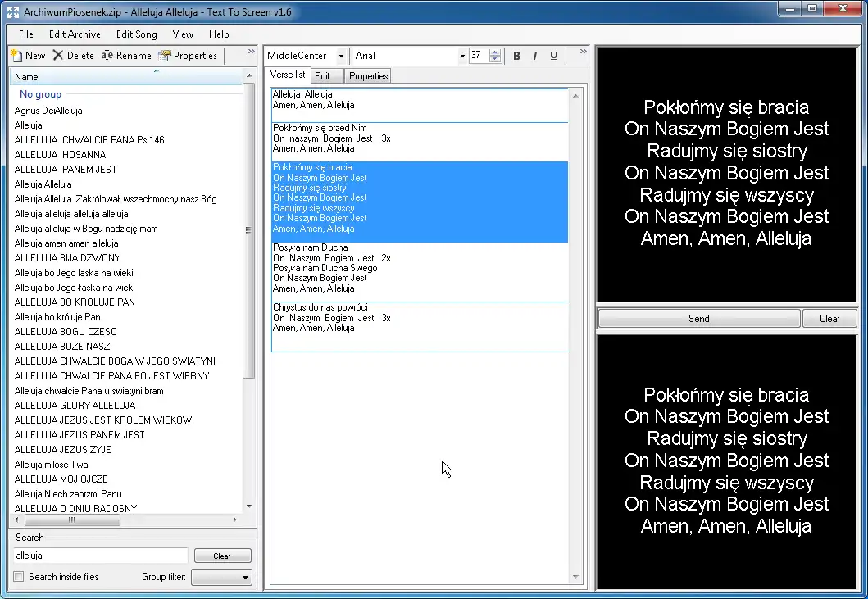The width and height of the screenshot is (868, 599).
Task: Select song ALLELUJA MOJ OJCZE
Action: 61,479
